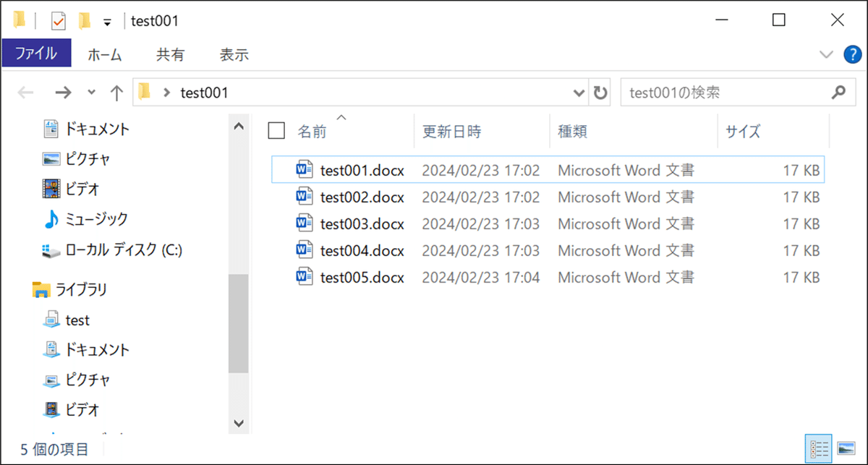Select the Word icon of test002.docx
Image resolution: width=868 pixels, height=465 pixels.
click(x=305, y=197)
